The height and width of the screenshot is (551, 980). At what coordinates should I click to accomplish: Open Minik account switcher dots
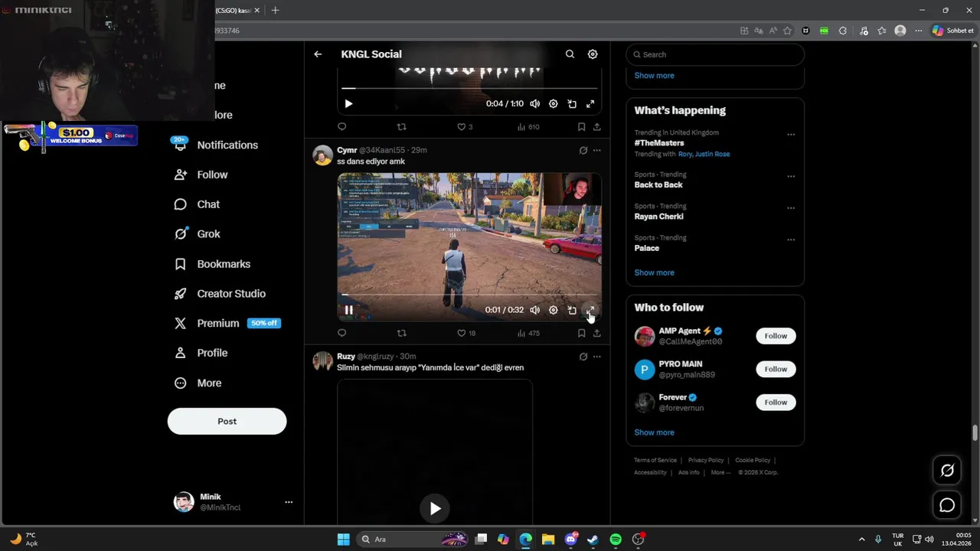tap(289, 502)
